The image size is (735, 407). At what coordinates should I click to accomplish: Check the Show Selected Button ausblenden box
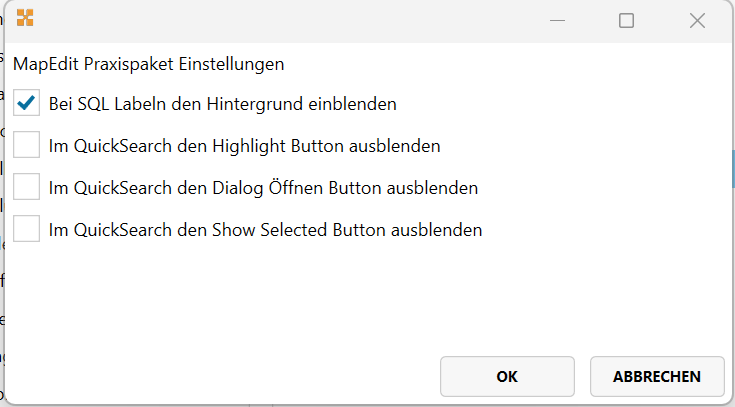pos(27,229)
